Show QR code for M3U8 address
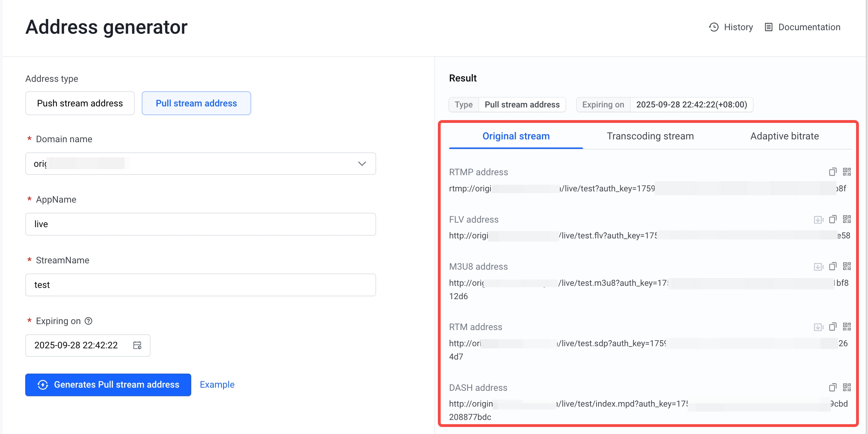Screen dimensions: 868x434 [847, 267]
